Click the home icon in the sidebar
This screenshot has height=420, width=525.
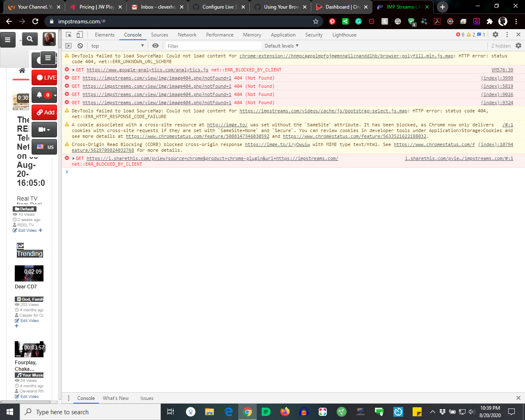pos(22,70)
